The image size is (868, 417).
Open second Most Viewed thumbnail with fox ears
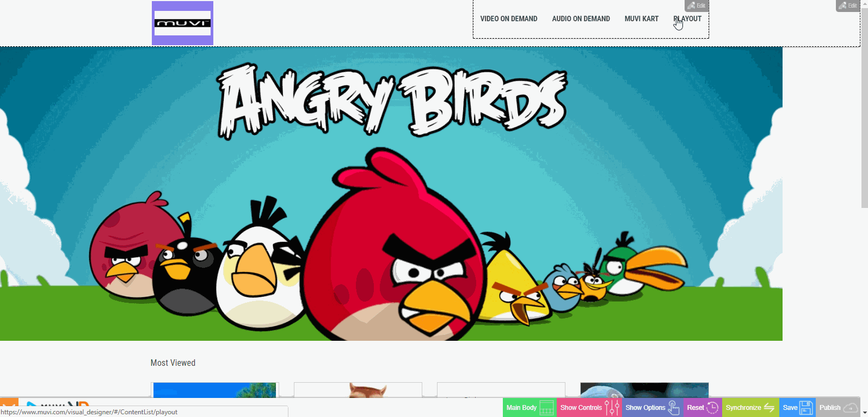coord(358,390)
